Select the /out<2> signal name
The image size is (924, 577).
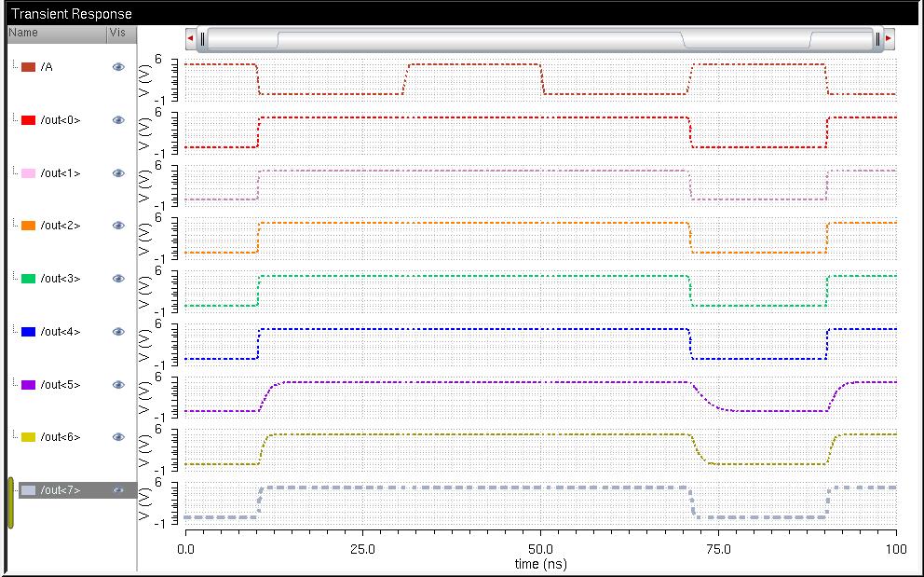(61, 226)
